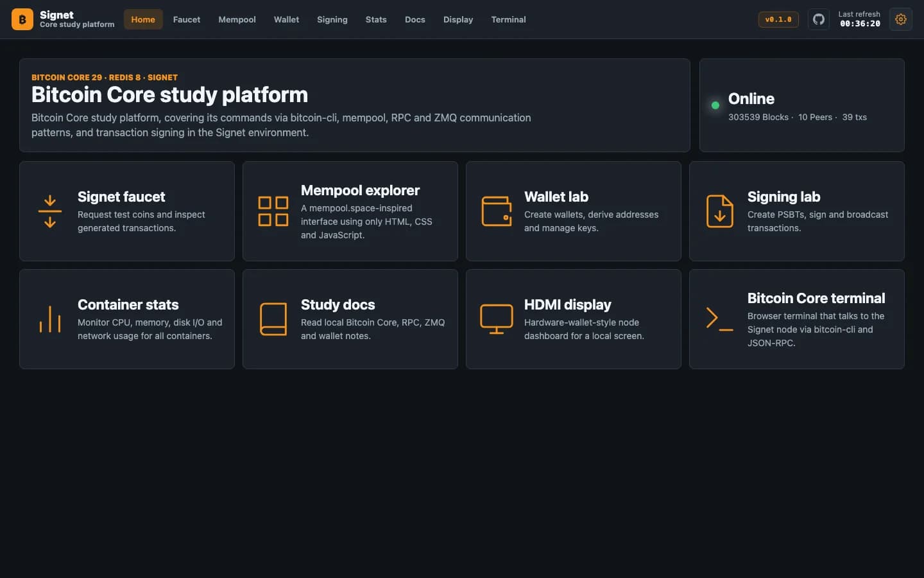The image size is (924, 578).
Task: Click the orange Bitcoin logo icon
Action: coord(22,19)
